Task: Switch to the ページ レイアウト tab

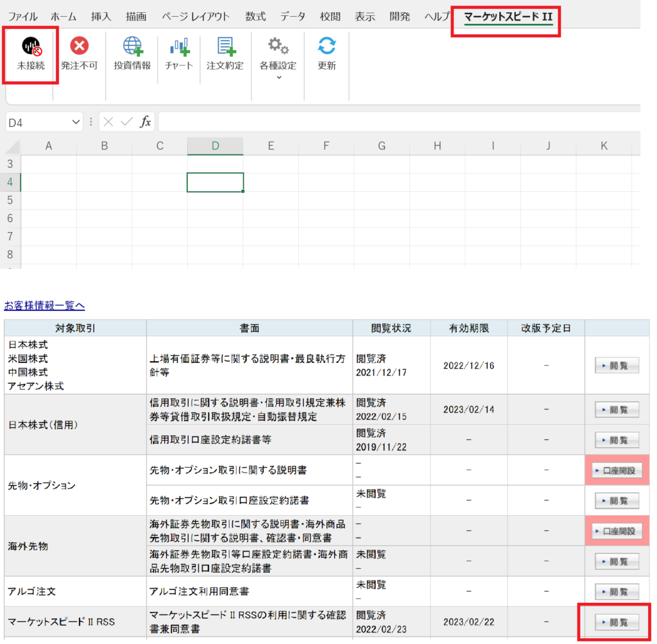Action: 196,17
